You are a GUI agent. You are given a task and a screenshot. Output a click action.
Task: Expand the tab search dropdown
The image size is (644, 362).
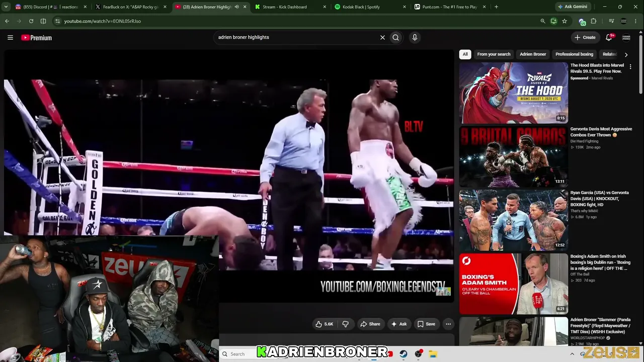coord(7,7)
